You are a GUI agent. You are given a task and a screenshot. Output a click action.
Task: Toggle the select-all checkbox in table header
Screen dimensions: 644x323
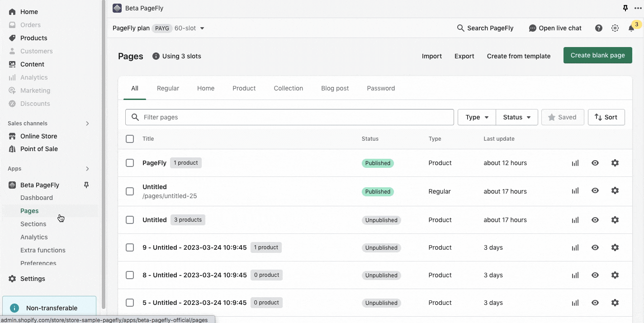point(130,139)
